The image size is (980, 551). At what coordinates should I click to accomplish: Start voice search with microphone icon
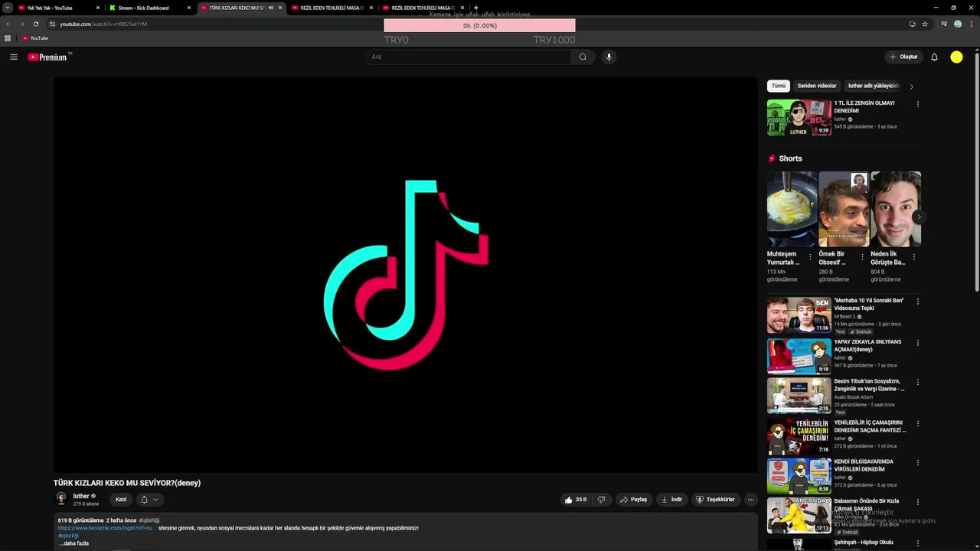click(609, 57)
